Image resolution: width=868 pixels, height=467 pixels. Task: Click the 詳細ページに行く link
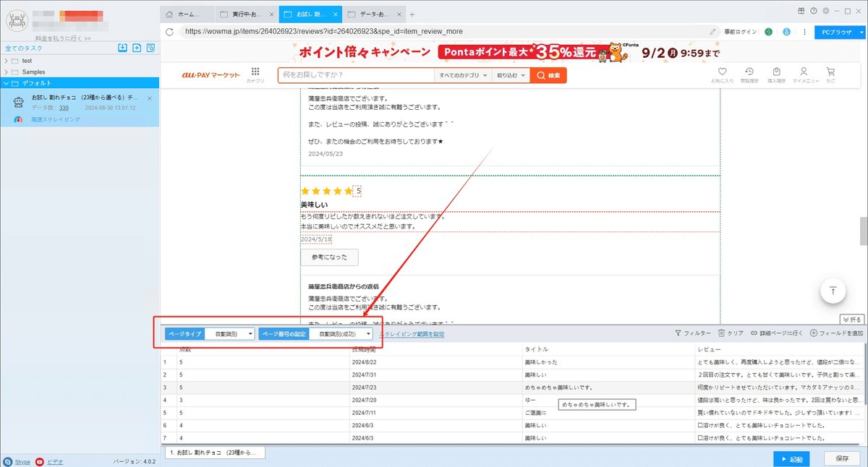click(777, 333)
